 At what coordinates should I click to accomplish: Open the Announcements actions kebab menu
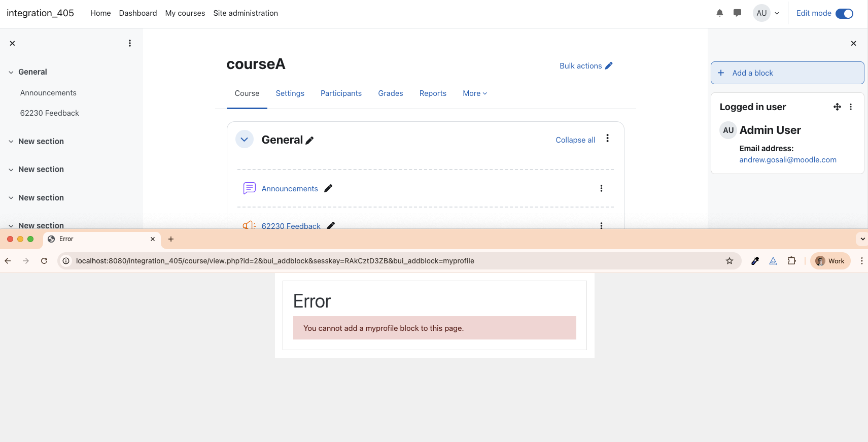tap(601, 188)
